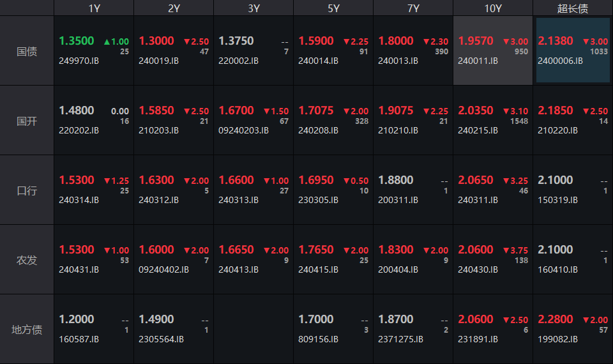Select the 10Y column header
The image size is (613, 364).
tap(493, 8)
